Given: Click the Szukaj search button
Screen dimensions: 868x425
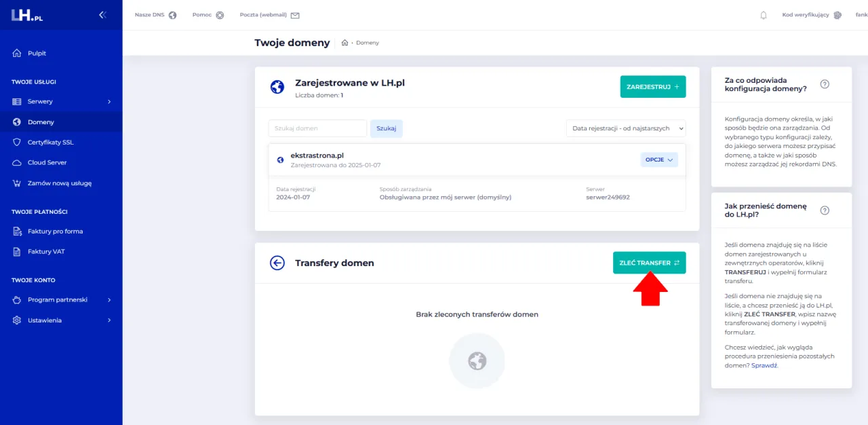Looking at the screenshot, I should [x=386, y=128].
